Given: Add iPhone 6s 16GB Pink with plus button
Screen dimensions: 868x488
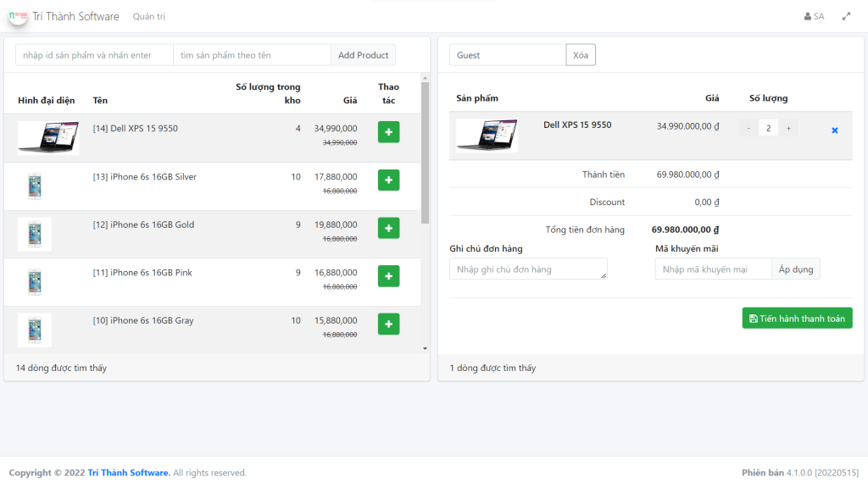Looking at the screenshot, I should point(388,276).
